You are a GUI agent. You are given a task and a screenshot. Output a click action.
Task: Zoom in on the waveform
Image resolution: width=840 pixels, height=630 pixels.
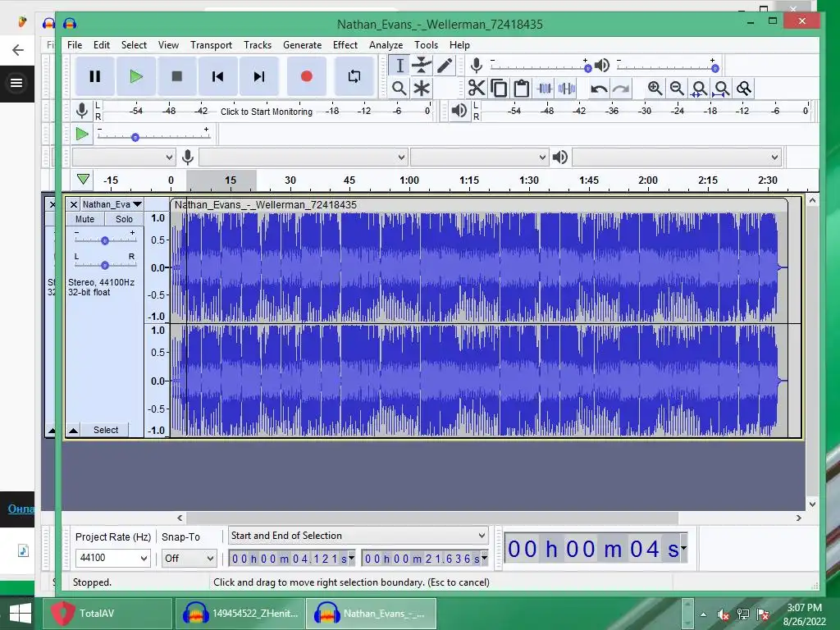tap(655, 89)
